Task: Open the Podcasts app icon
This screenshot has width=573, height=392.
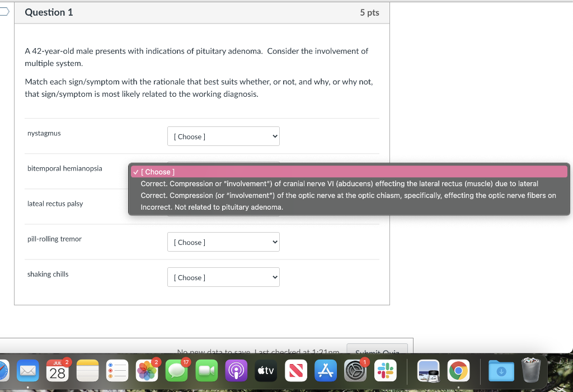Action: click(x=236, y=370)
